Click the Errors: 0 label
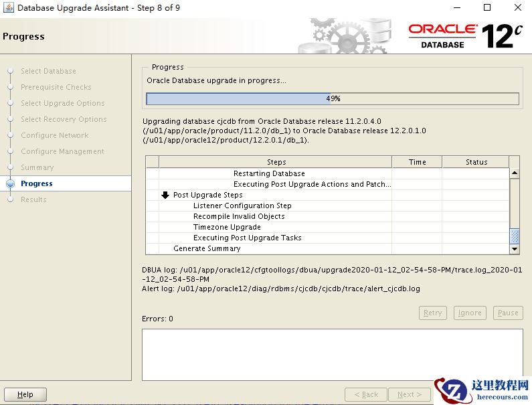 157,319
